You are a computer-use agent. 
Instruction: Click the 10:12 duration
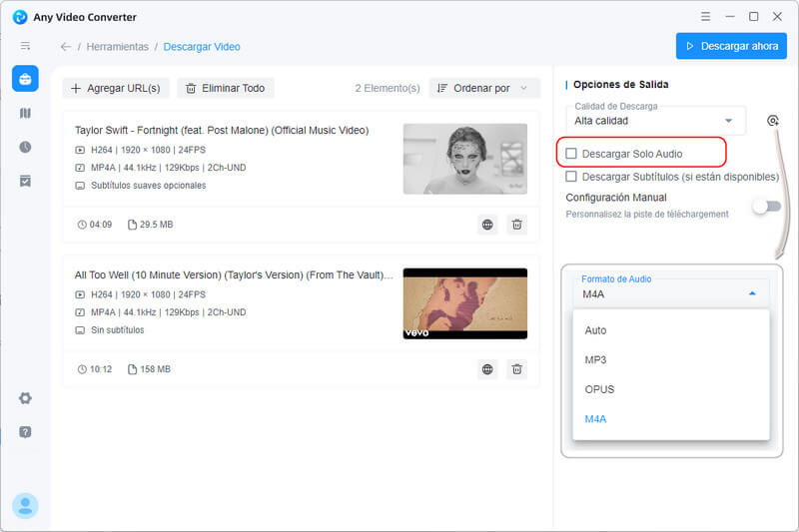tap(101, 369)
